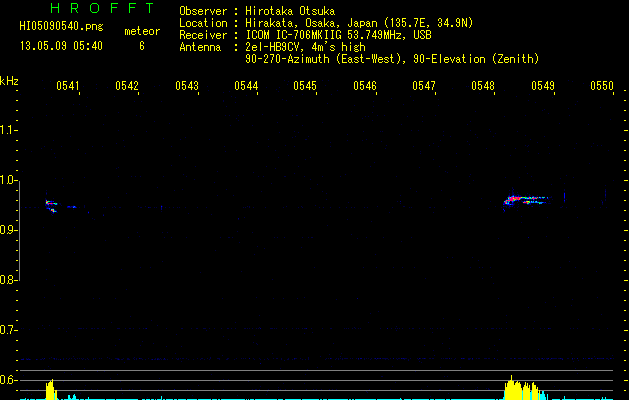This screenshot has height=400, width=629.
Task: Click the 1.0 kHz frequency label
Action: 8,180
